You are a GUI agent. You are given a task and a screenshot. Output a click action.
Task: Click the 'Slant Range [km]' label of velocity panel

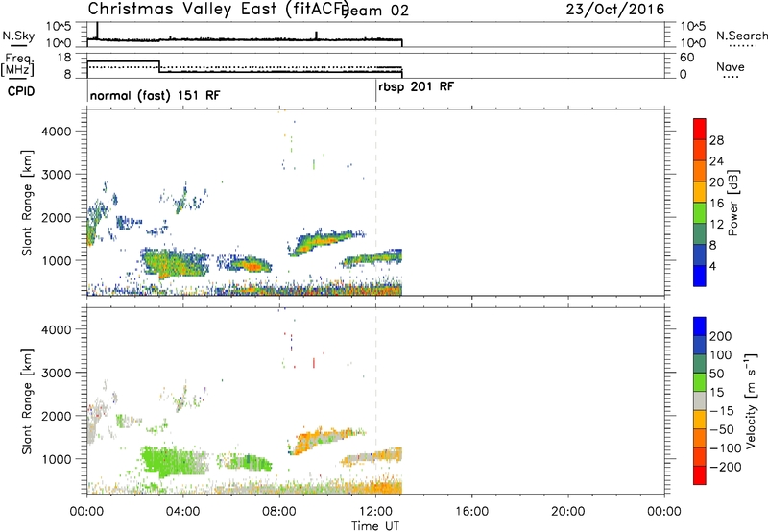click(x=27, y=400)
